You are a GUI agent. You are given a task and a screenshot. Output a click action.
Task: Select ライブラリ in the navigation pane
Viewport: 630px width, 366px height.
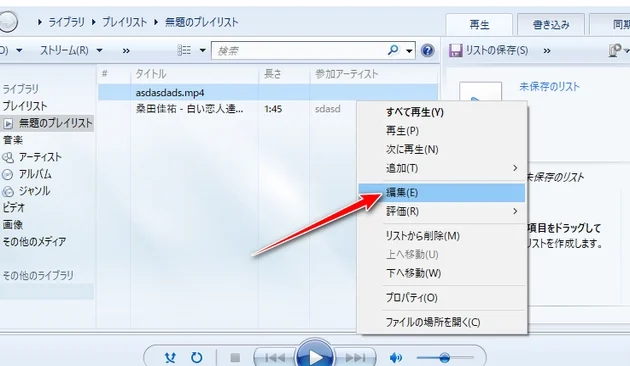coord(21,89)
